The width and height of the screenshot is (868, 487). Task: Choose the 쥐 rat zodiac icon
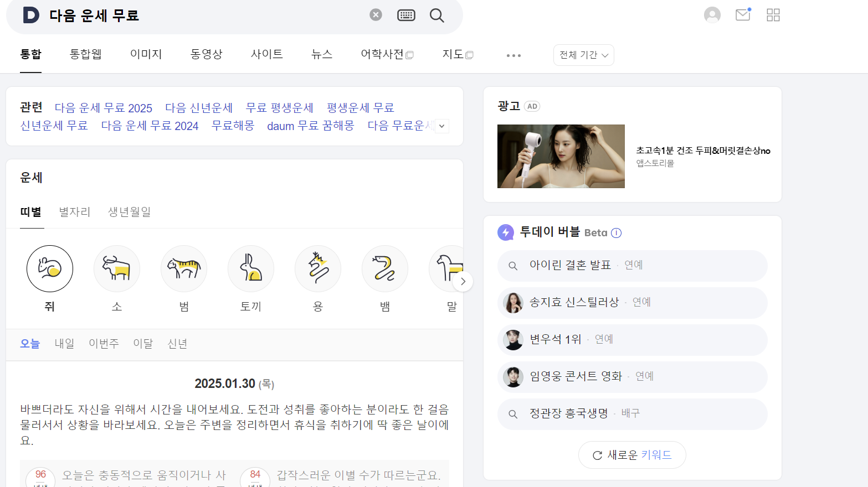(x=50, y=269)
